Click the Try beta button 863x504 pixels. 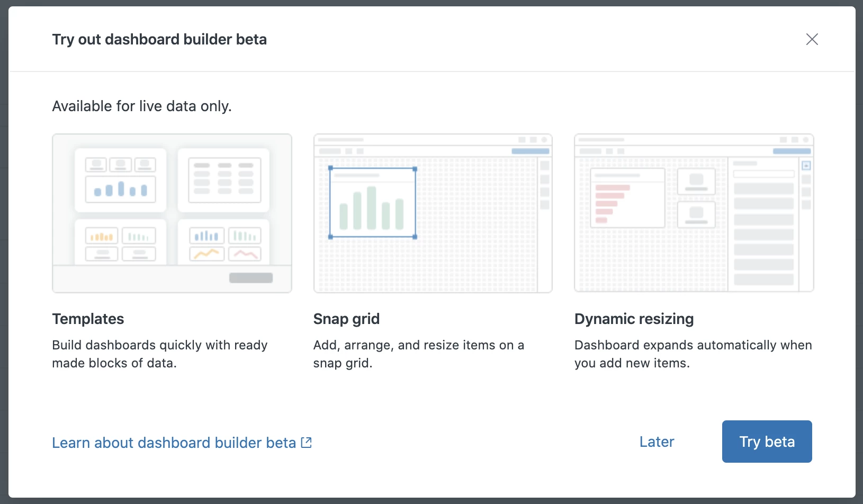[x=767, y=442]
